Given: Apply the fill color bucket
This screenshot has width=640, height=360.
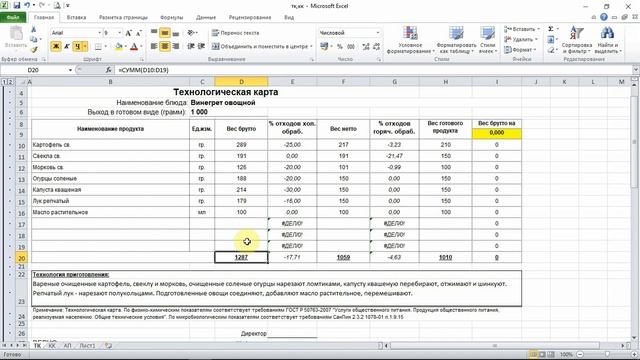Looking at the screenshot, I should pos(118,47).
